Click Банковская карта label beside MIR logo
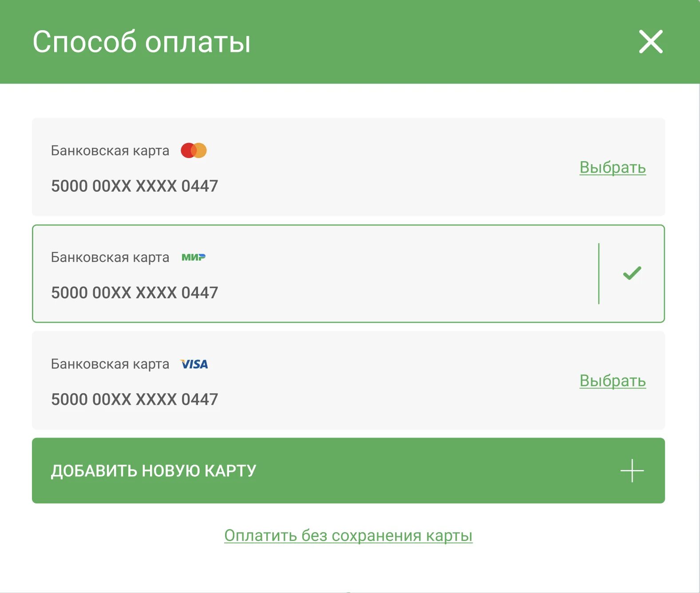Viewport: 700px width, 593px height. 110,257
